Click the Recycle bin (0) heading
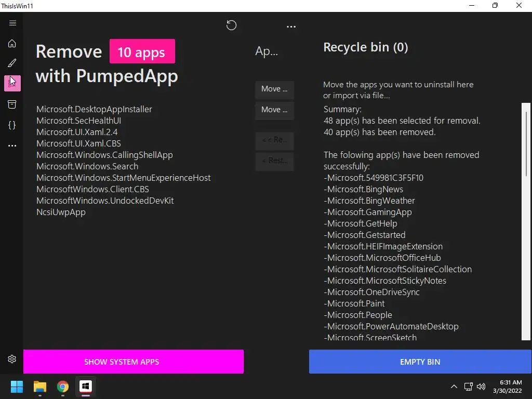Image resolution: width=532 pixels, height=399 pixels. (365, 47)
